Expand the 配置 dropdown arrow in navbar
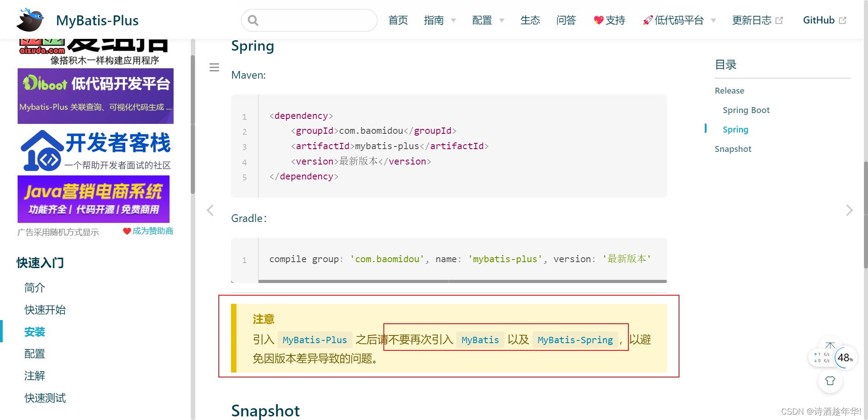Screen dimensions: 868x420 pos(502,21)
